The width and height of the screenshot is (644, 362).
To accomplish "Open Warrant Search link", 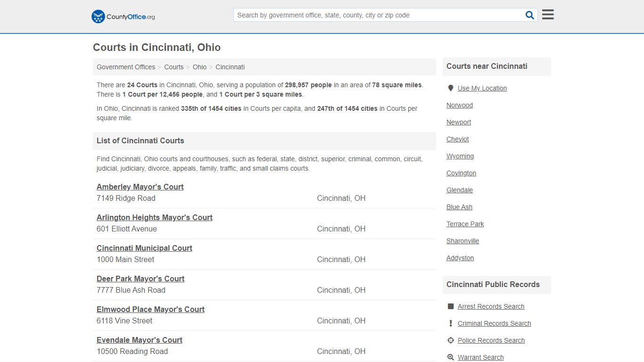I will point(480,357).
